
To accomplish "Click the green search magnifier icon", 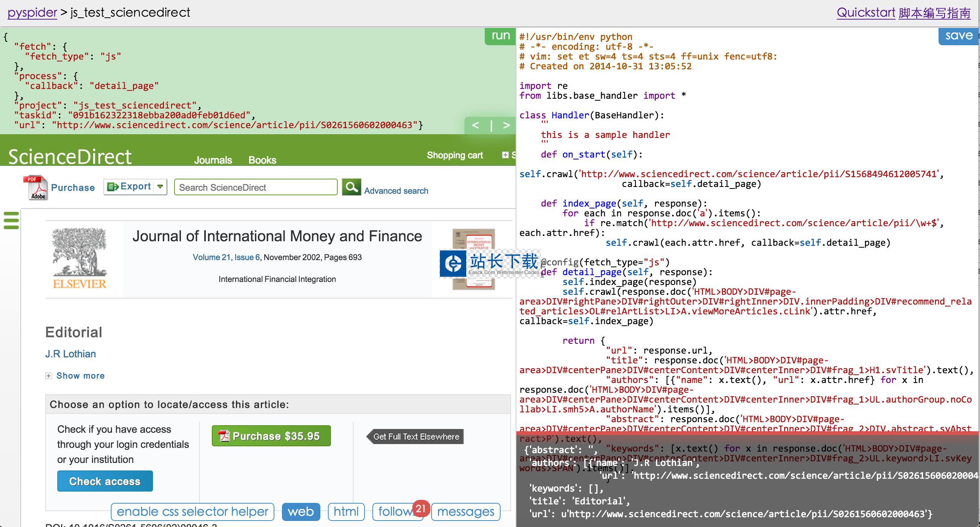I will pyautogui.click(x=351, y=187).
